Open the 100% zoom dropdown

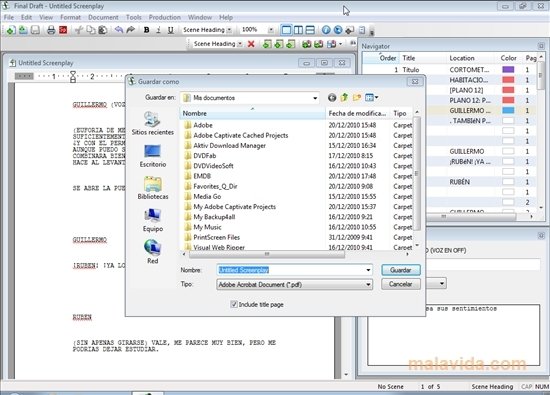coord(271,30)
